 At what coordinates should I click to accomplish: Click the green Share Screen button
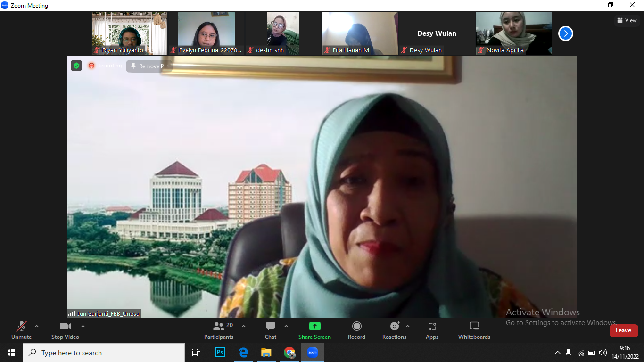click(x=314, y=330)
